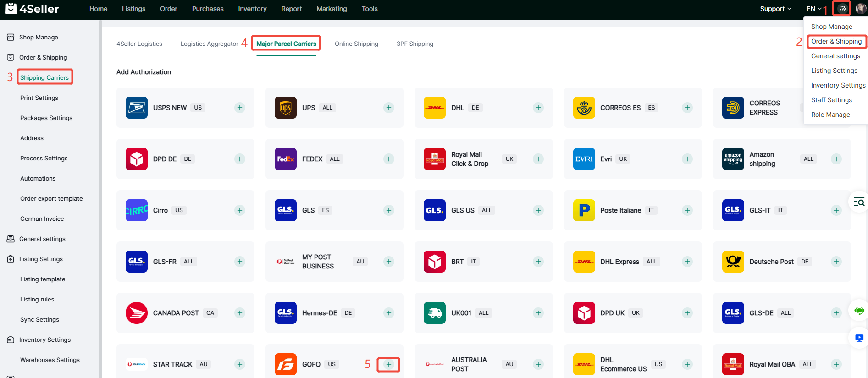Add authorization for USPS NEW
The image size is (868, 378).
pos(240,108)
